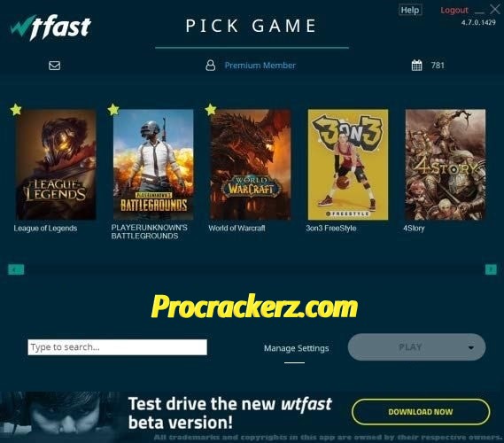
Task: Click the calendar days-remaining icon
Action: (417, 66)
